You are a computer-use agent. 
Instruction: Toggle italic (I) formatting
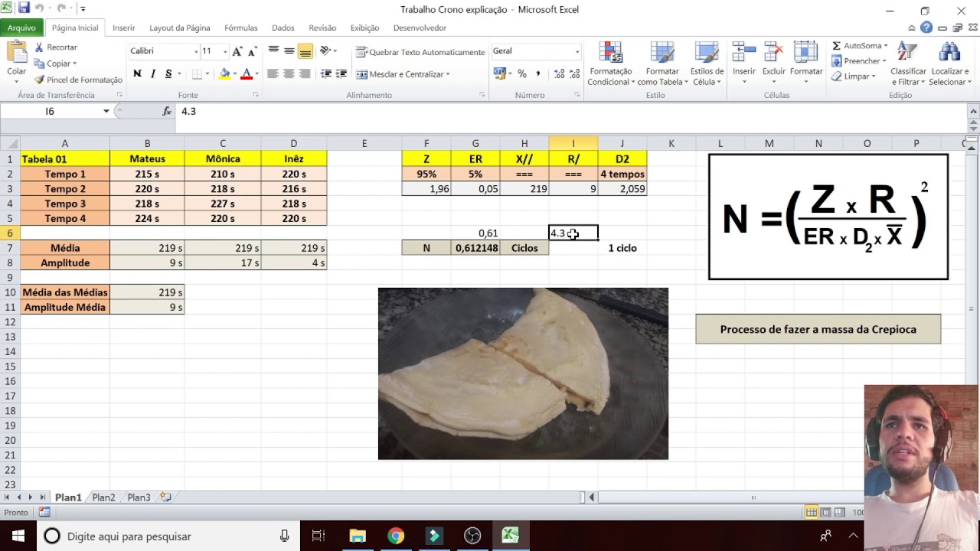[152, 74]
